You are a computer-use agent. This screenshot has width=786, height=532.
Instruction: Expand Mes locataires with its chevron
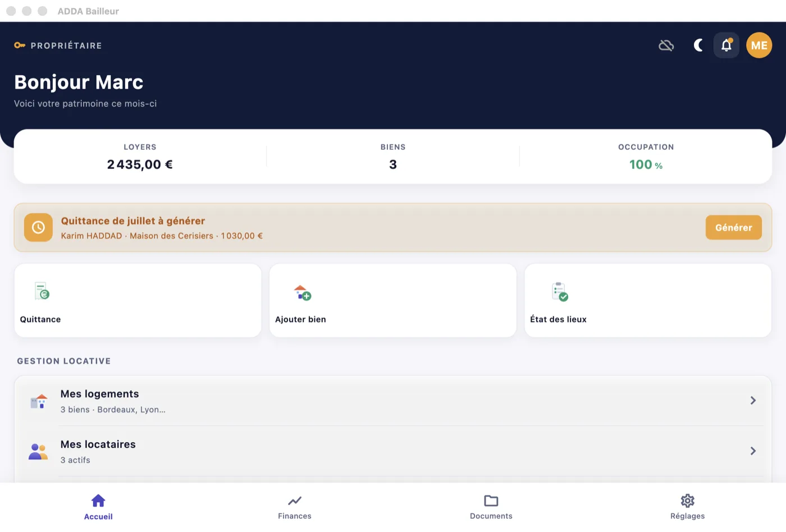[753, 451]
